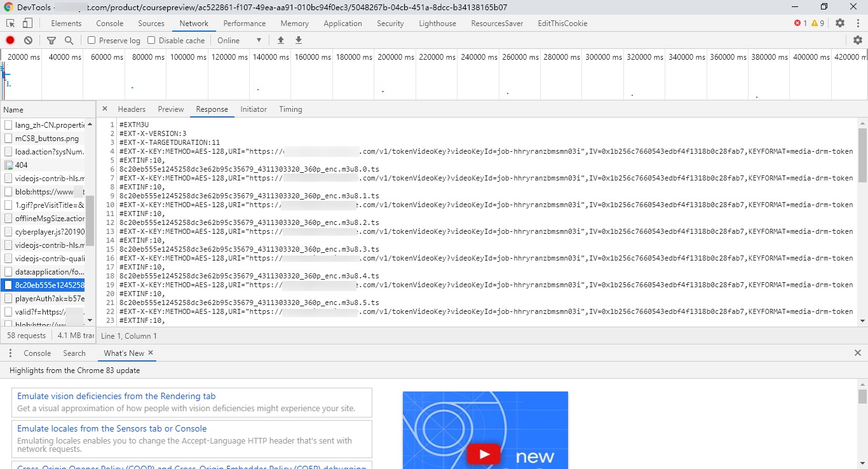Open the Headers tab of request

pyautogui.click(x=132, y=109)
